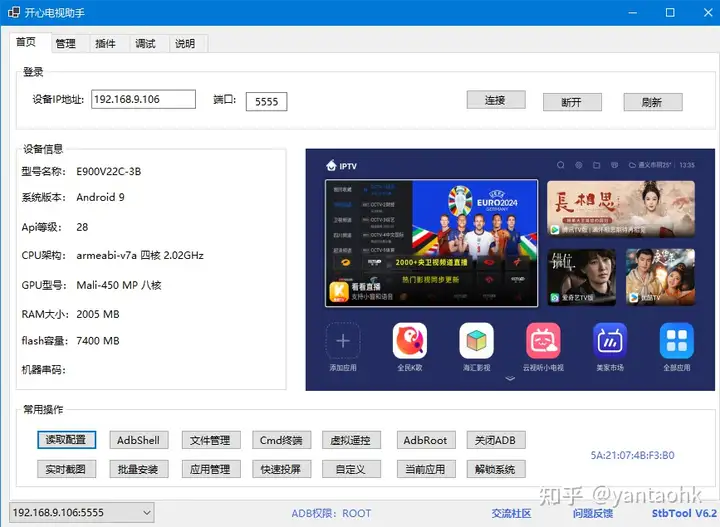Viewport: 720px width, 527px height.
Task: Click the down chevron below app row
Action: click(x=510, y=379)
